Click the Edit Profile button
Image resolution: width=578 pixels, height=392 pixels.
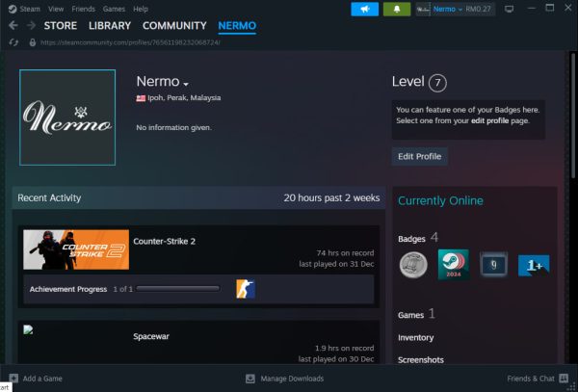pyautogui.click(x=419, y=156)
